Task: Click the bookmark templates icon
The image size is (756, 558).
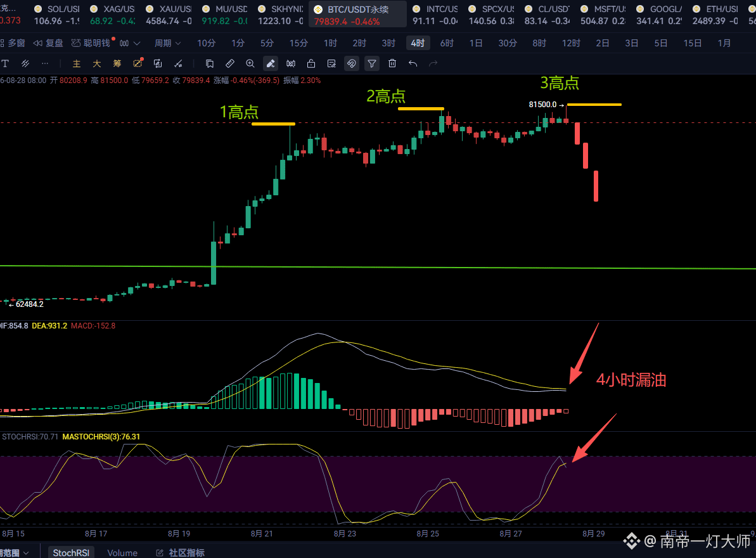Action: click(x=209, y=63)
